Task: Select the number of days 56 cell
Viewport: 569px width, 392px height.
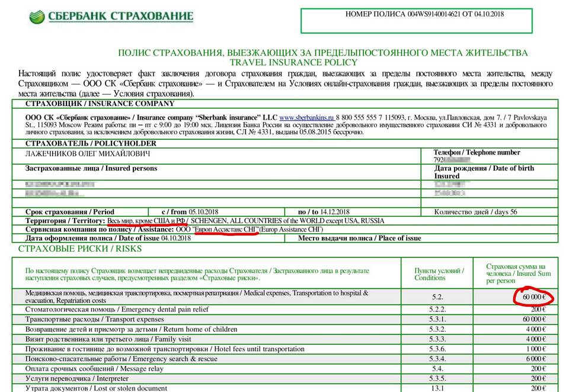Action: [475, 211]
